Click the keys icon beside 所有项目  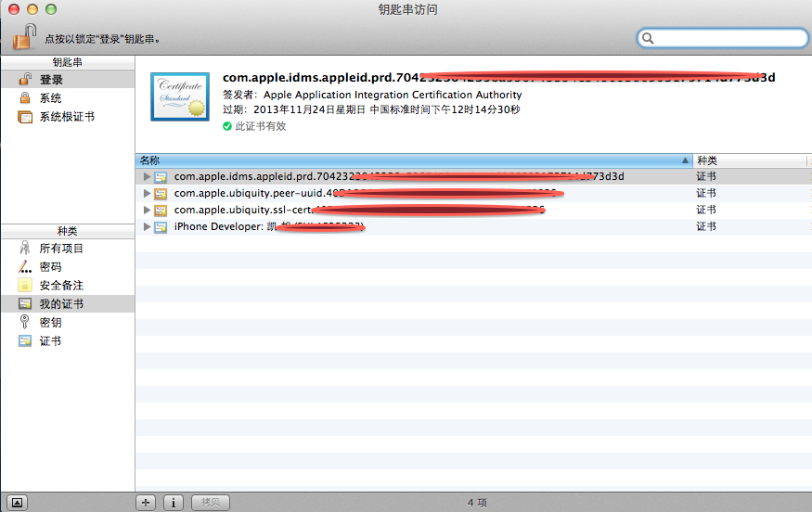(24, 248)
